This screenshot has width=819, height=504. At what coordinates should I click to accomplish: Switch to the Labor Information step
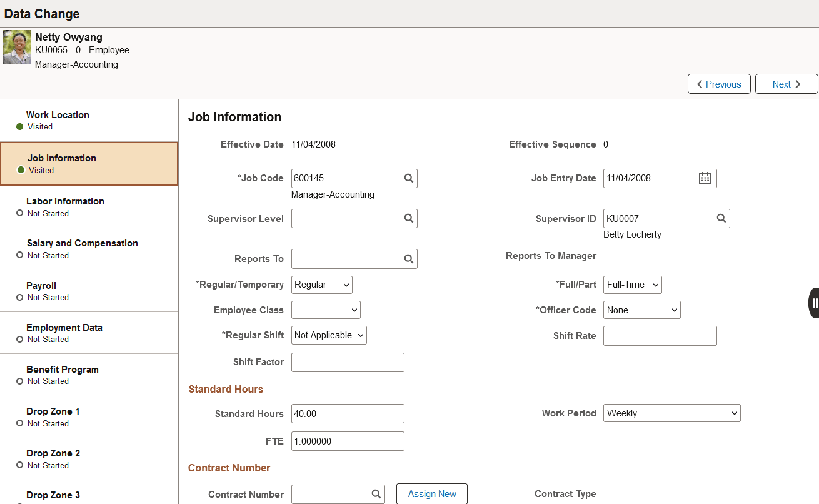pos(89,206)
